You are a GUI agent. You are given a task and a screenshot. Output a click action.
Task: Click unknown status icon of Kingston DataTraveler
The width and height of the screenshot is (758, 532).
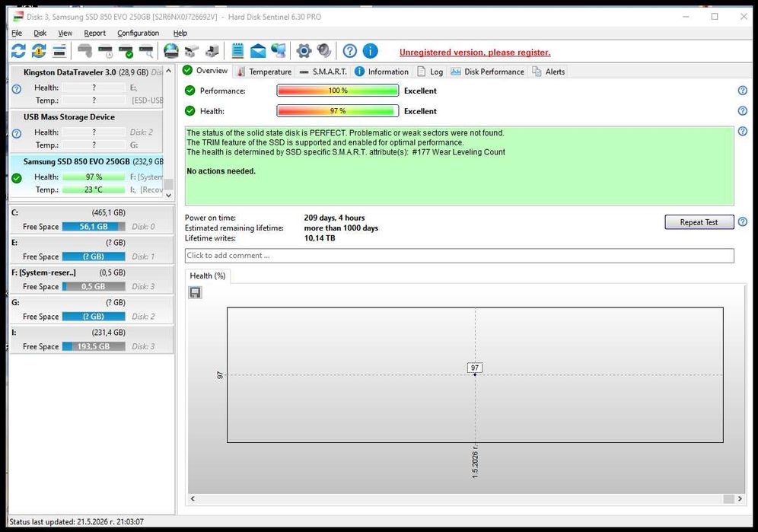point(17,89)
